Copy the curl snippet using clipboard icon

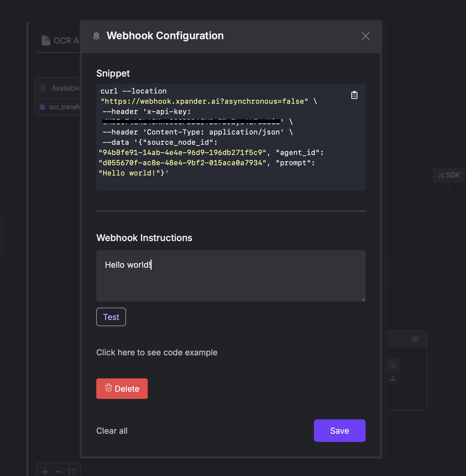tap(354, 95)
